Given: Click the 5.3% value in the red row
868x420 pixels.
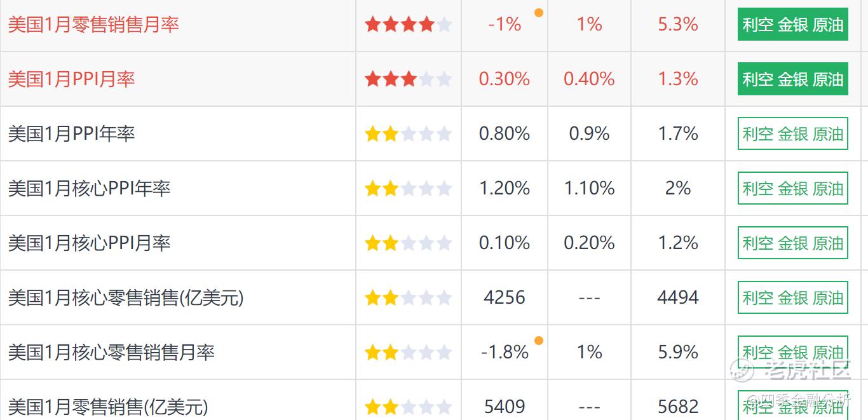Looking at the screenshot, I should click(678, 25).
